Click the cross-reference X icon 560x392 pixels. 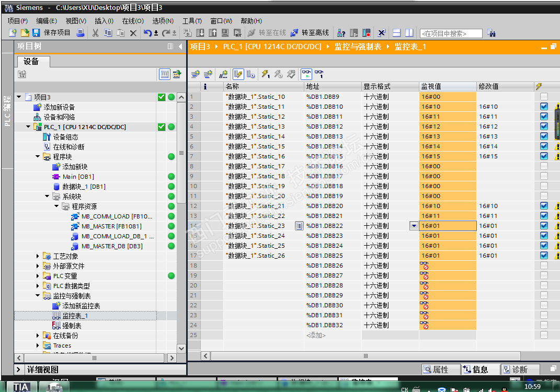[382, 33]
